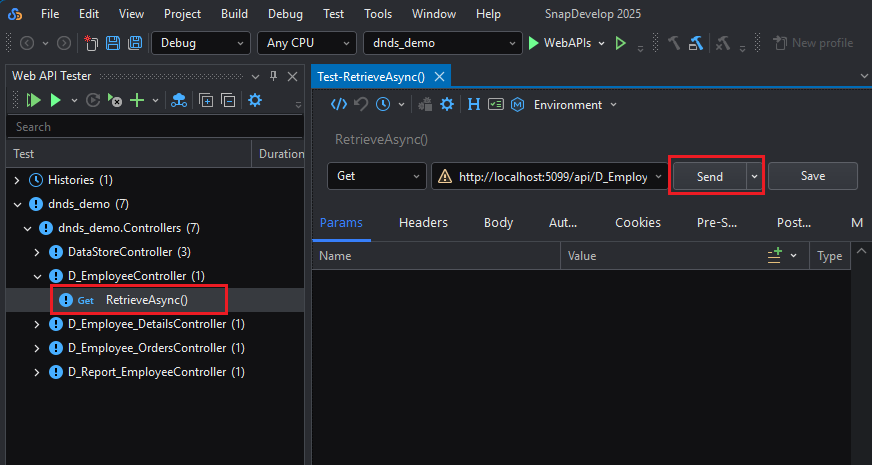
Task: Click the blue H header icon
Action: click(x=474, y=104)
